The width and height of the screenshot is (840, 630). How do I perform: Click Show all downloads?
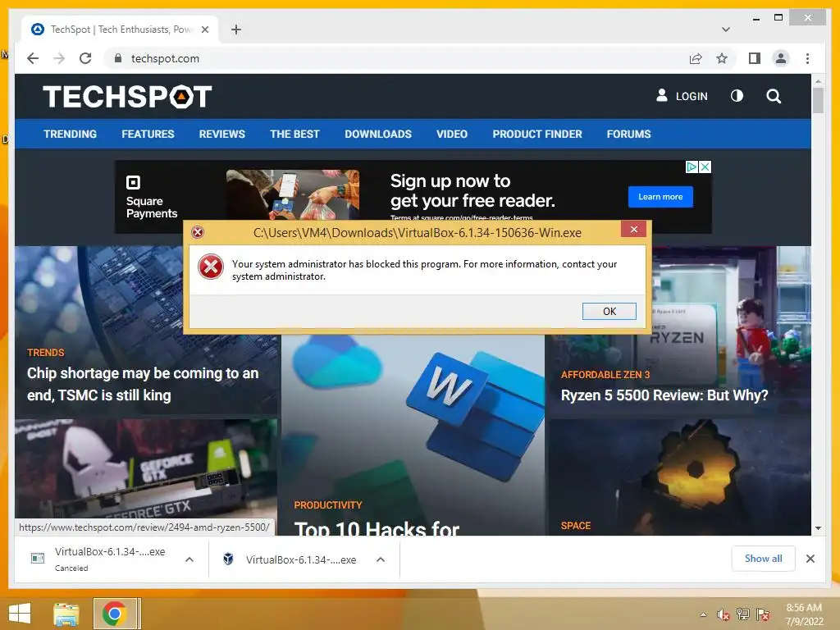763,559
